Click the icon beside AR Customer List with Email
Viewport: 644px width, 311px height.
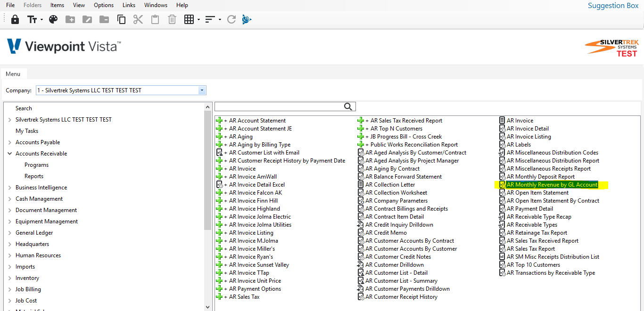pyautogui.click(x=219, y=153)
